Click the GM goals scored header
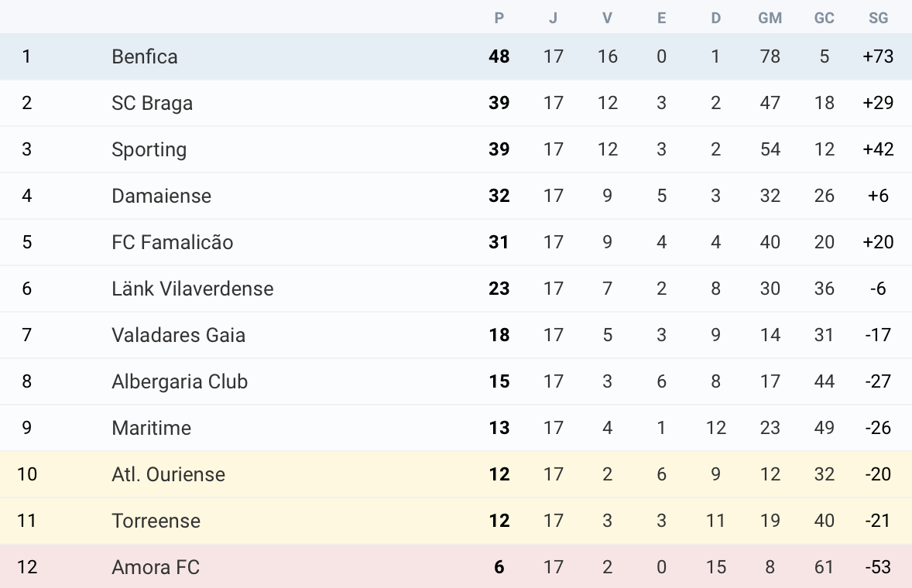Viewport: 912px width, 588px height. click(770, 18)
